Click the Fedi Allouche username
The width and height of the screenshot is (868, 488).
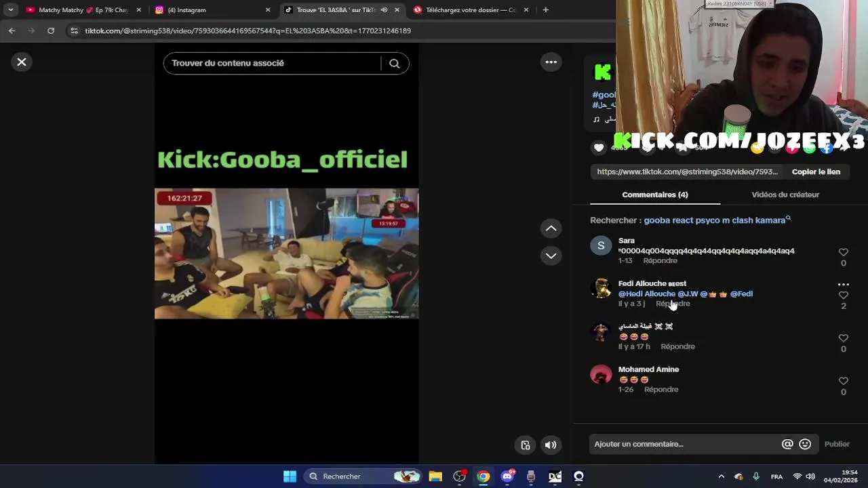[652, 283]
